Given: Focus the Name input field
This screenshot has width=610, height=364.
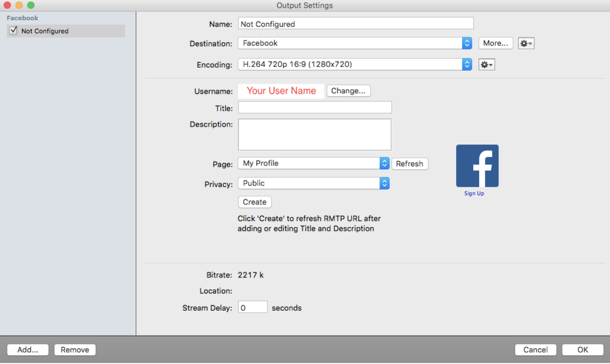Looking at the screenshot, I should (356, 23).
